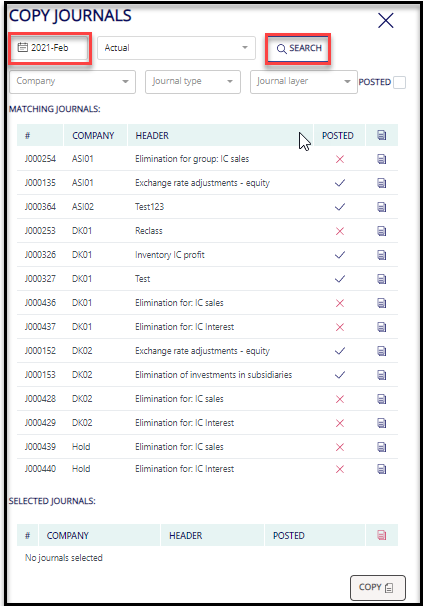Click the select icon for journal J000364

(x=381, y=207)
